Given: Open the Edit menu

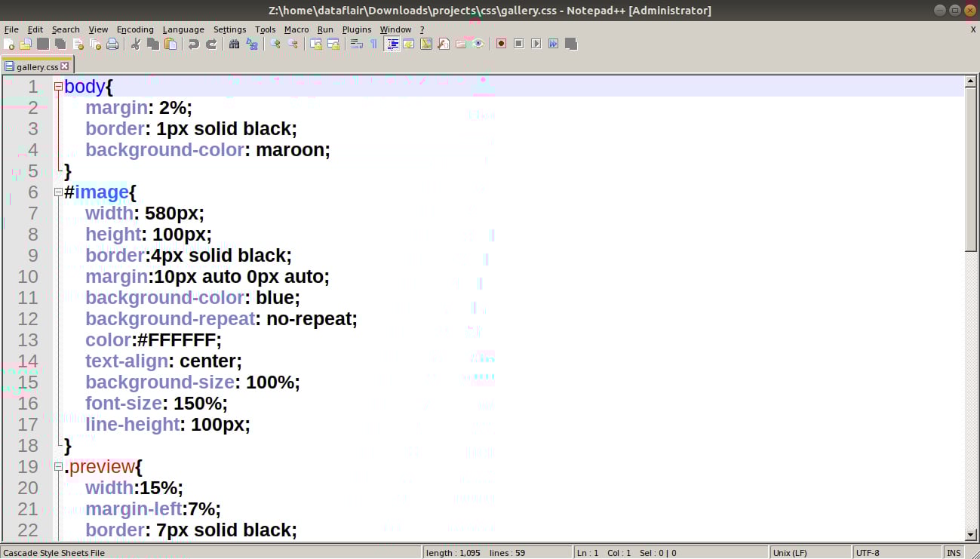Looking at the screenshot, I should pyautogui.click(x=35, y=29).
